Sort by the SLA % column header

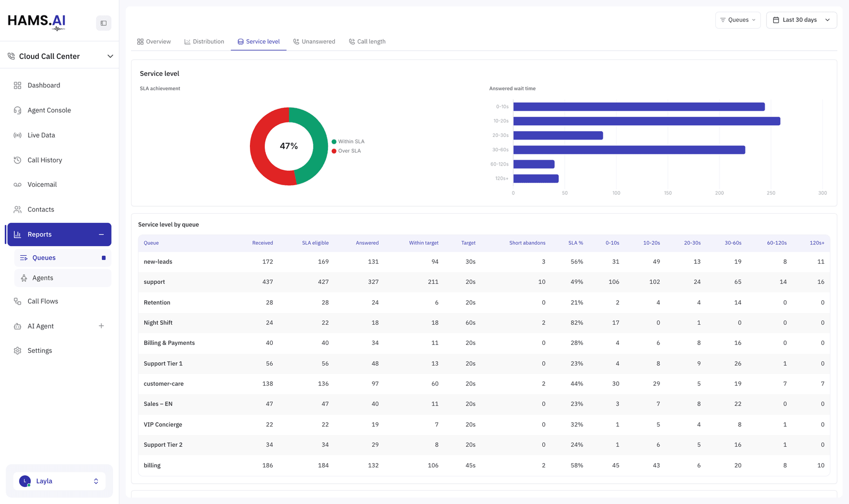(576, 243)
